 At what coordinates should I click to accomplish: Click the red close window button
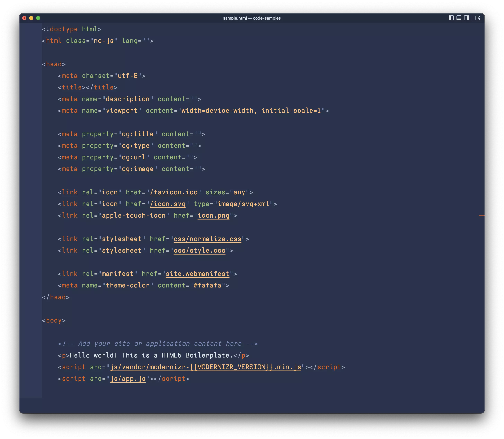point(24,18)
